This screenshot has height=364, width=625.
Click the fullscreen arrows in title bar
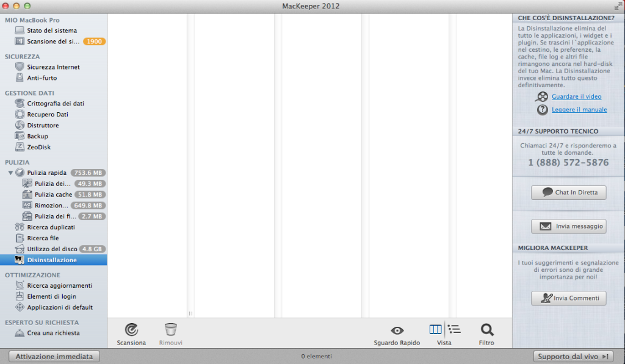(x=618, y=5)
